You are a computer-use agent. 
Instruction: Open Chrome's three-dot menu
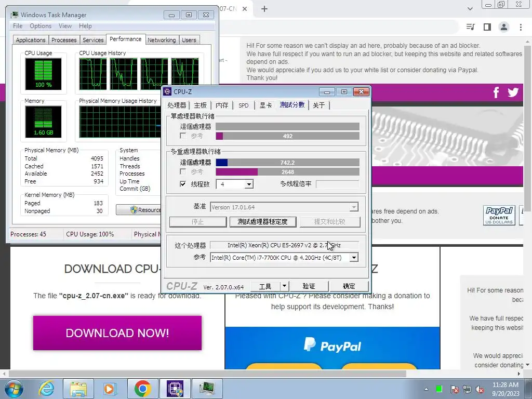pos(521,27)
